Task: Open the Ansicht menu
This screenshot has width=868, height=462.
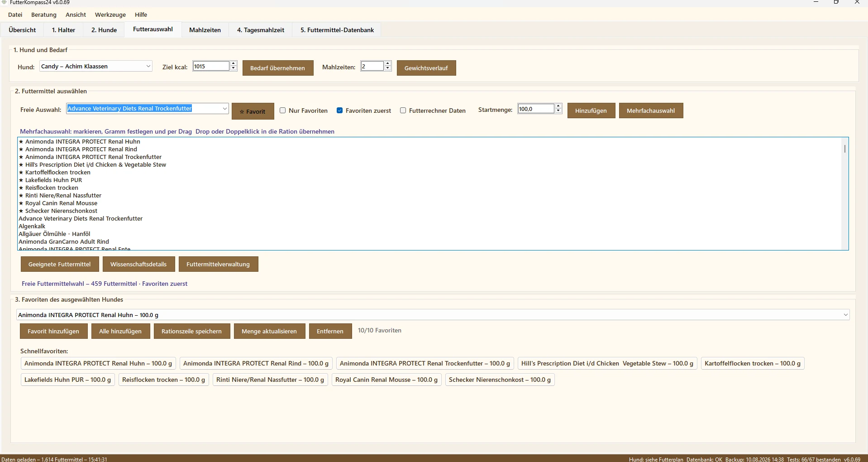Action: click(x=76, y=14)
